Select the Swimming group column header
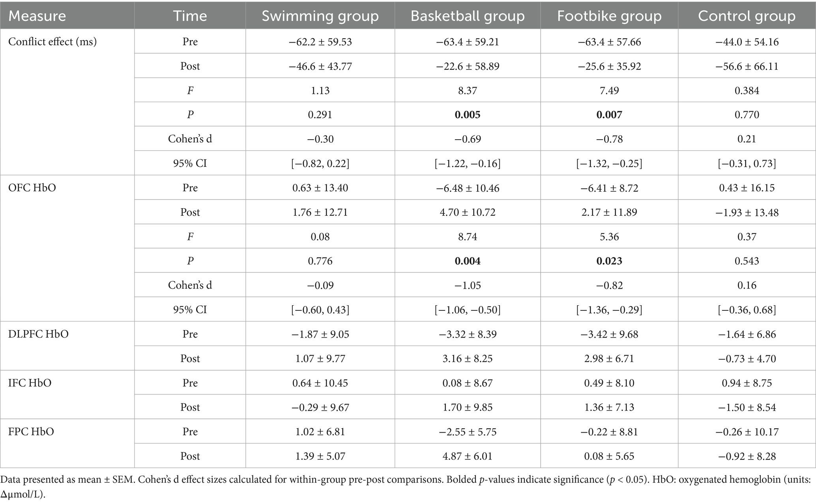Image resolution: width=816 pixels, height=504 pixels. click(x=320, y=16)
